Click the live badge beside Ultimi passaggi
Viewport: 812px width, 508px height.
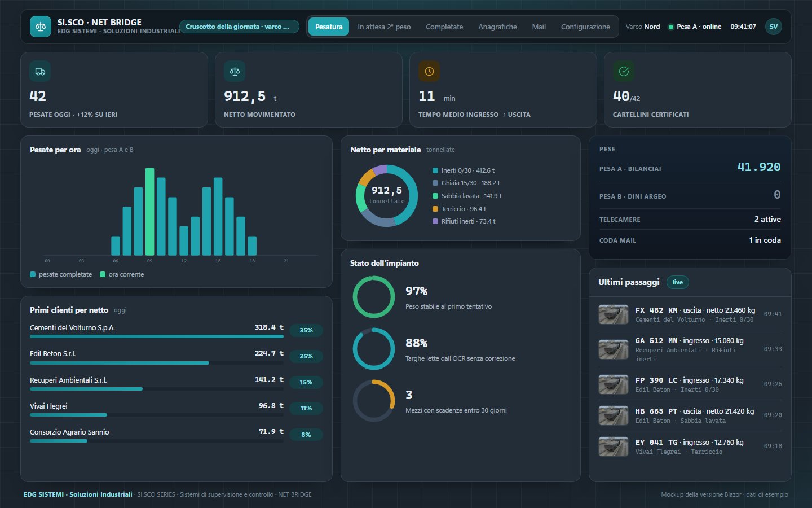[x=678, y=282]
